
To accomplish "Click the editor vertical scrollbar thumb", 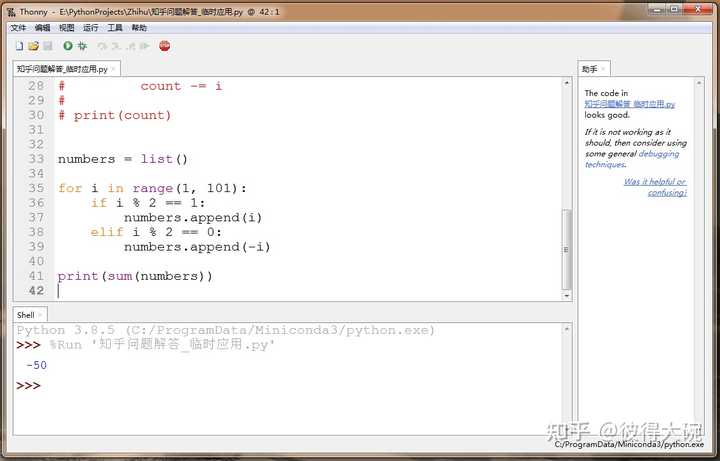I will click(567, 249).
